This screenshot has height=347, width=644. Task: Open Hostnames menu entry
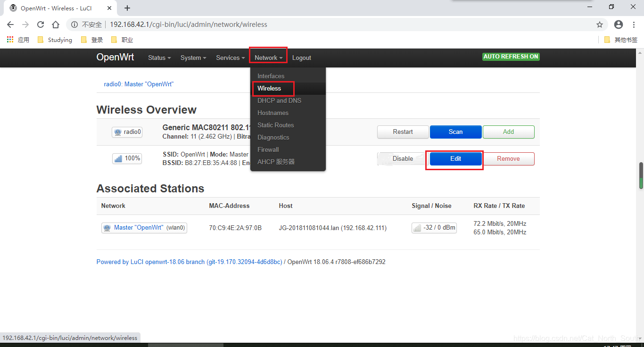288,113
